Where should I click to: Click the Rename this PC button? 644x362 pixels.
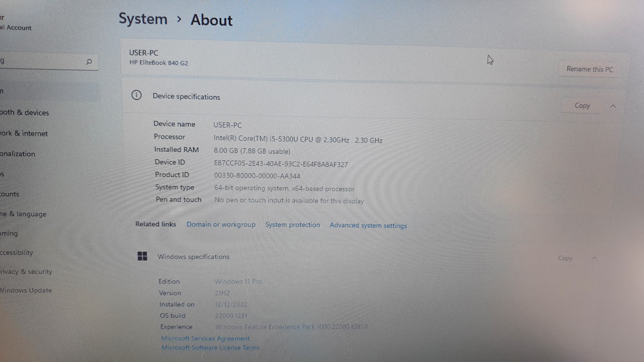pos(589,69)
